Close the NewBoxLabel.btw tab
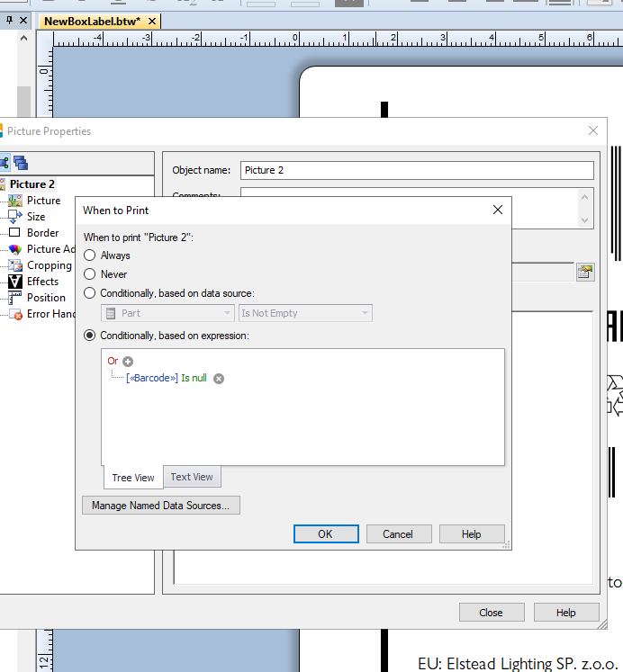 point(152,22)
